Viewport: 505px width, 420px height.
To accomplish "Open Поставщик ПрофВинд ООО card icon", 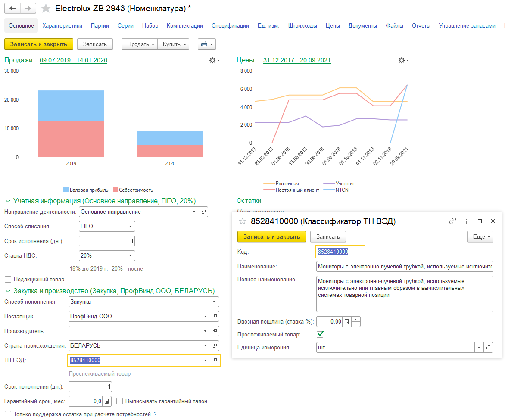I will [x=215, y=316].
